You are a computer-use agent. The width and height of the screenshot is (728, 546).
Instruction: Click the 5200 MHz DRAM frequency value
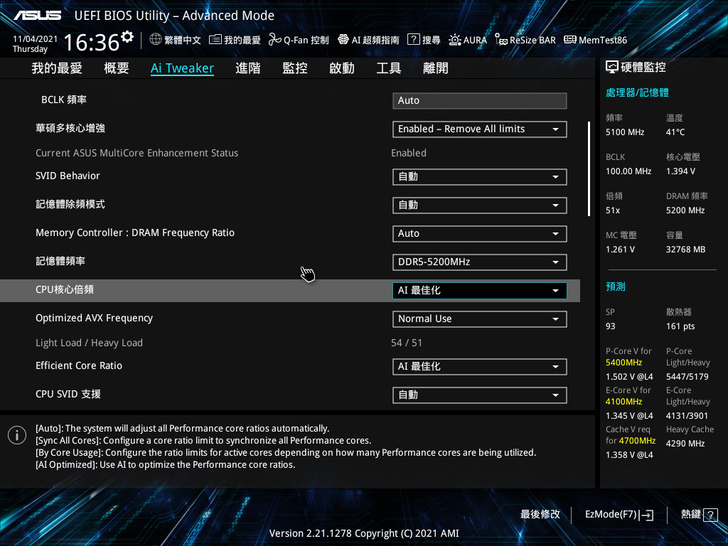685,210
